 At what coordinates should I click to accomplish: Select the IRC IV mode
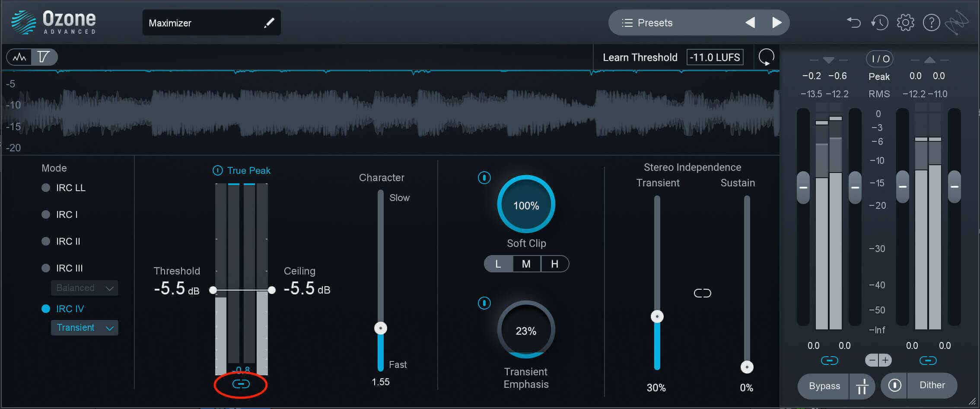click(x=63, y=309)
